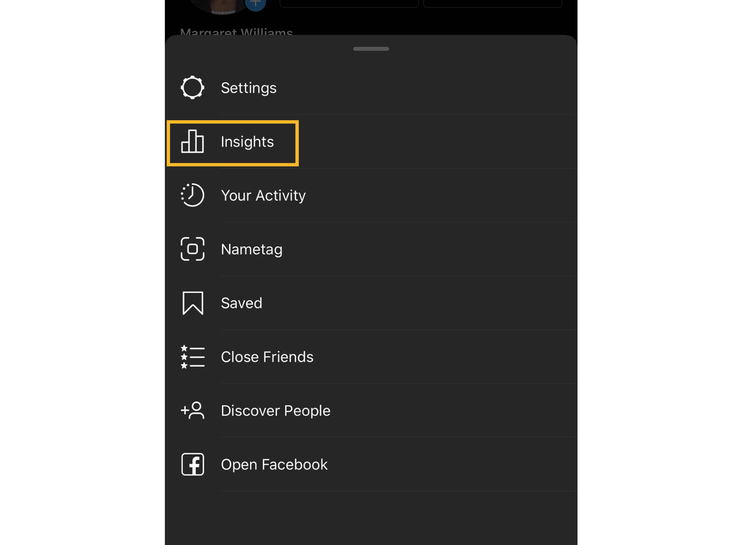The image size is (756, 545).
Task: Tap the Margaret Williams profile name
Action: (236, 31)
